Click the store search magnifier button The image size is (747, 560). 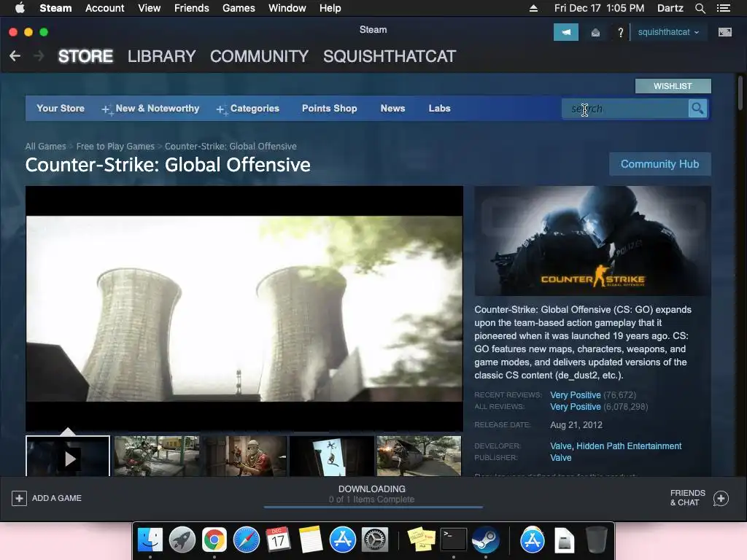(x=697, y=109)
